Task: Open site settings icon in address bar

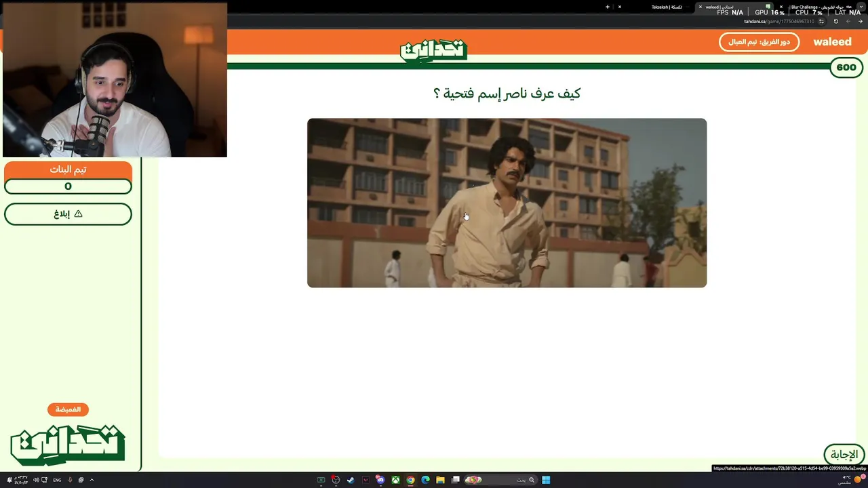Action: click(821, 21)
